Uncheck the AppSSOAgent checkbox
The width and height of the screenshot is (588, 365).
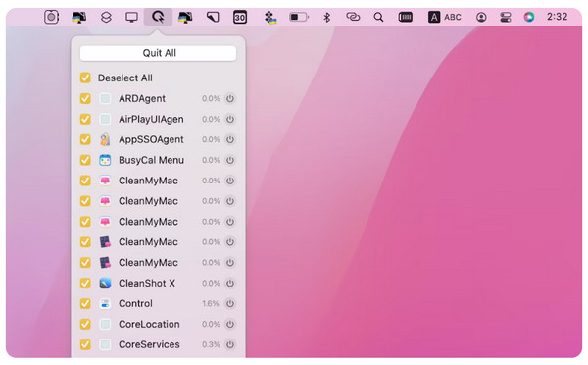[85, 139]
